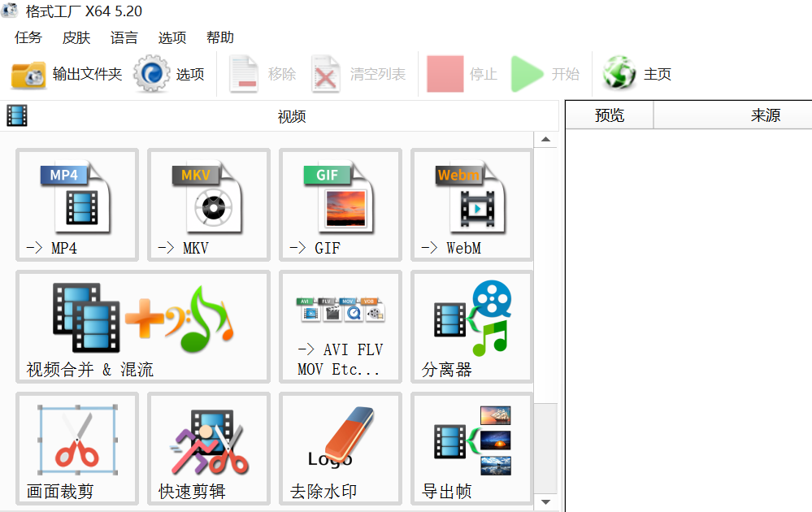Click the 主页 globe icon
The height and width of the screenshot is (512, 812).
[619, 73]
